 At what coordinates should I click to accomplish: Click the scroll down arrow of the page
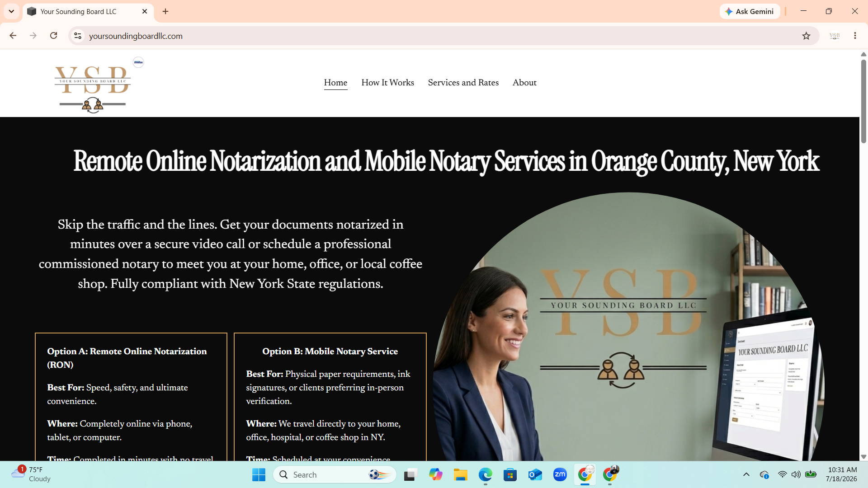(x=863, y=457)
